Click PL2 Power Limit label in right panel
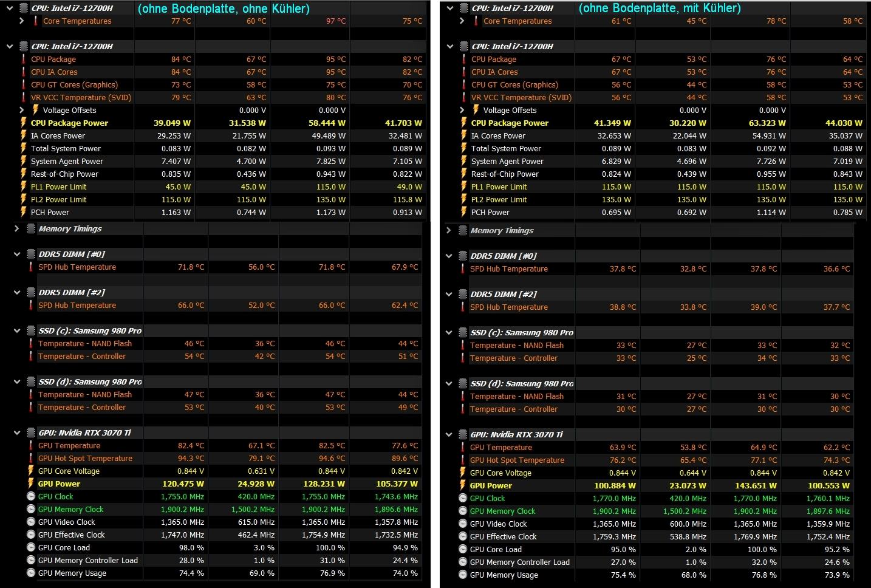This screenshot has width=871, height=588. click(499, 199)
